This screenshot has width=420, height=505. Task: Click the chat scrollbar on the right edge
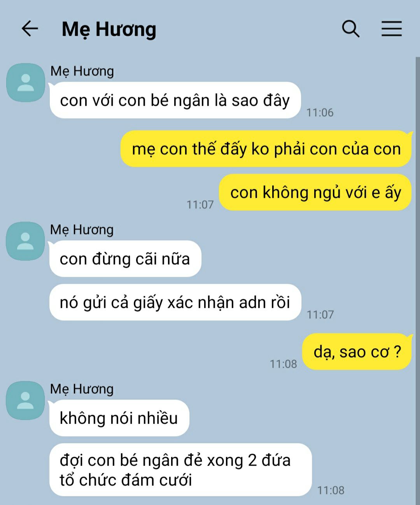[x=418, y=280]
